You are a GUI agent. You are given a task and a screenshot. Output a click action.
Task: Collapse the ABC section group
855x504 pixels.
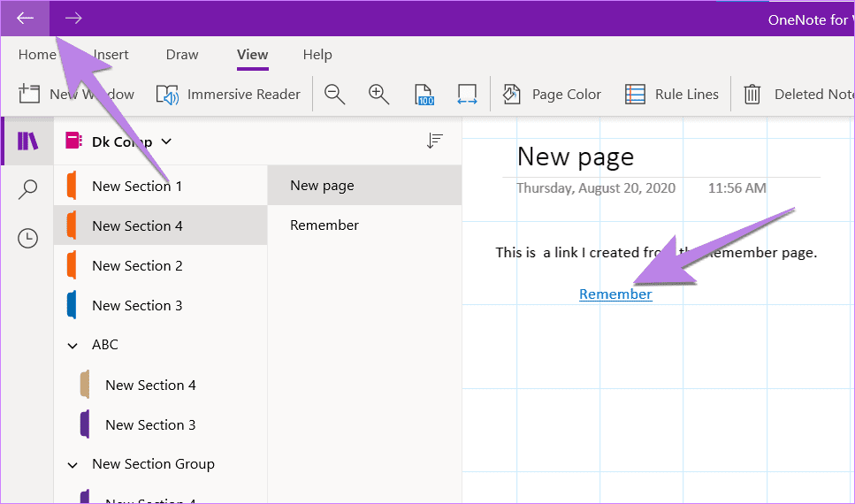[x=73, y=345]
